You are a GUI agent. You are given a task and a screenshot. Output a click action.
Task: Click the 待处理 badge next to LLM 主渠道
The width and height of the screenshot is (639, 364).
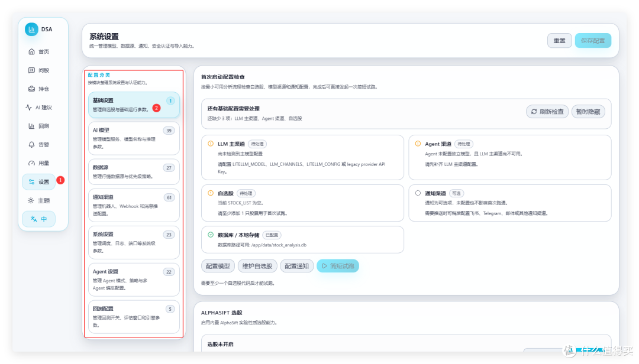(257, 144)
